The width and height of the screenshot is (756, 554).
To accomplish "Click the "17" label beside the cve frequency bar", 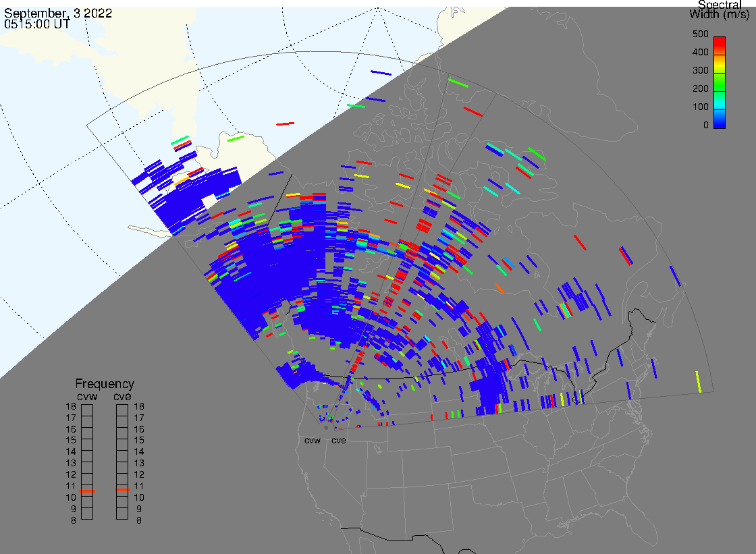I will (139, 418).
